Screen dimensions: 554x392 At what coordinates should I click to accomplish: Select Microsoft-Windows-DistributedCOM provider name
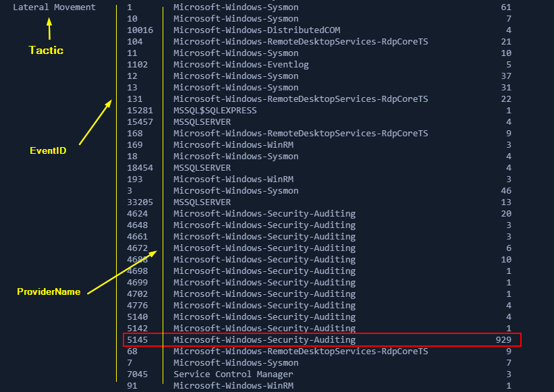257,30
